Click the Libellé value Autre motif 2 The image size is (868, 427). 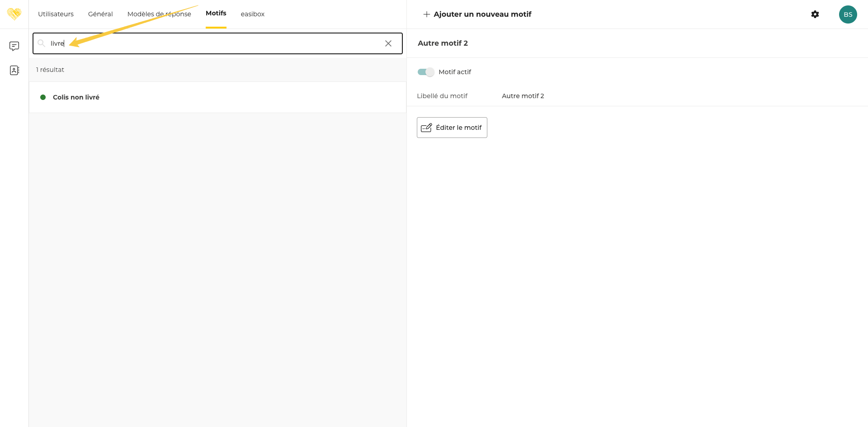click(x=523, y=96)
